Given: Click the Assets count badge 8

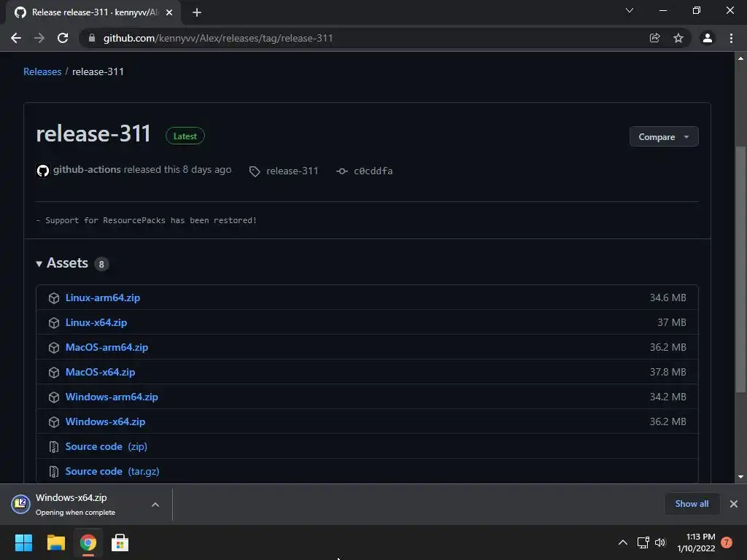Looking at the screenshot, I should pyautogui.click(x=101, y=264).
